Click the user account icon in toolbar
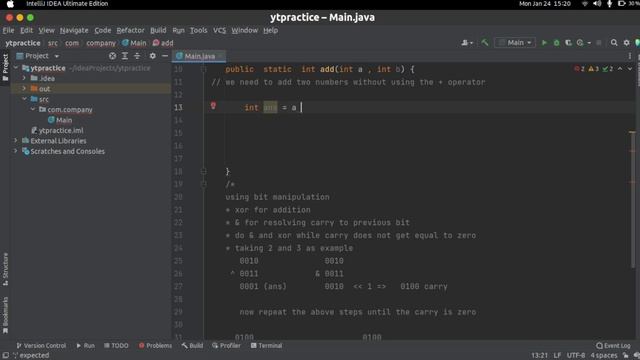Screen dimensions: 640x360 [x=467, y=42]
